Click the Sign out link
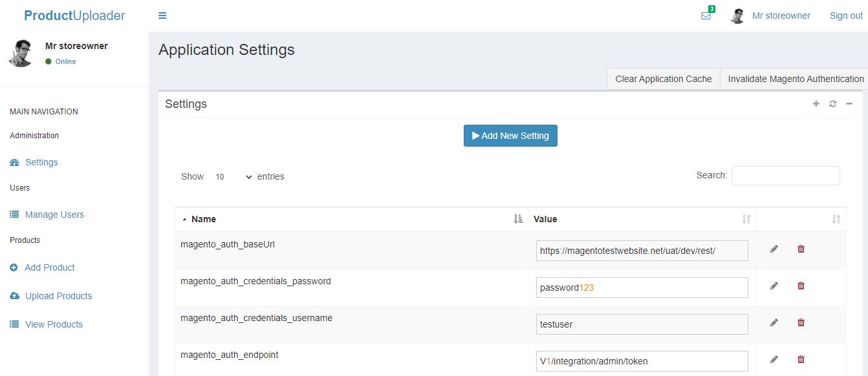 tap(846, 16)
